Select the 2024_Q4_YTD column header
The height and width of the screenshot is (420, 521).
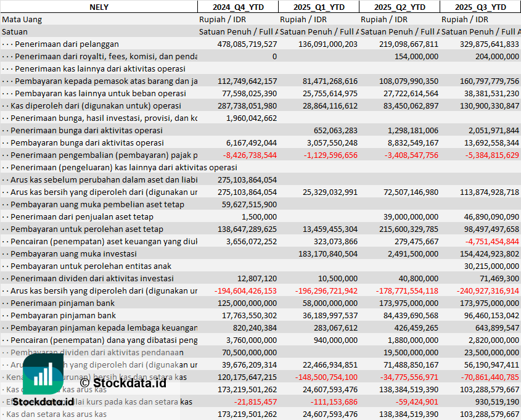click(x=238, y=7)
